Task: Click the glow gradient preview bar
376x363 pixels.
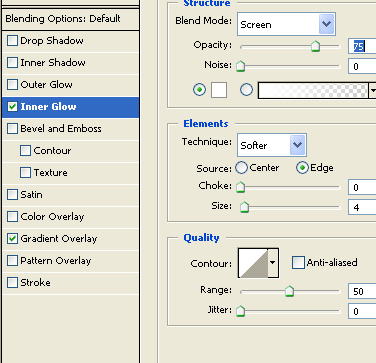Action: pyautogui.click(x=313, y=90)
